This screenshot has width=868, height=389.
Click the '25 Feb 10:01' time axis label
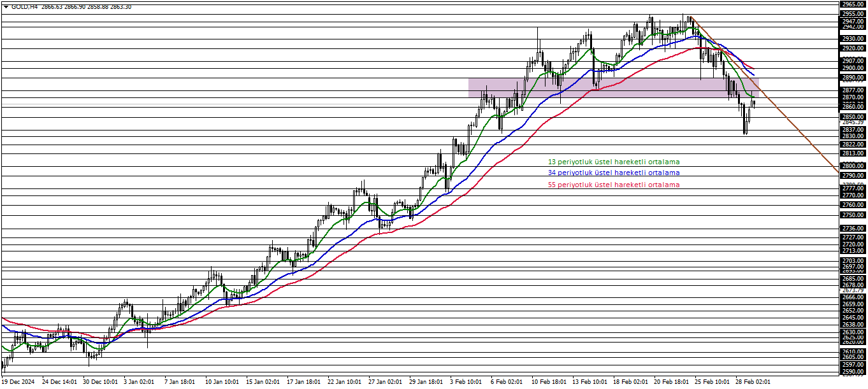(712, 382)
